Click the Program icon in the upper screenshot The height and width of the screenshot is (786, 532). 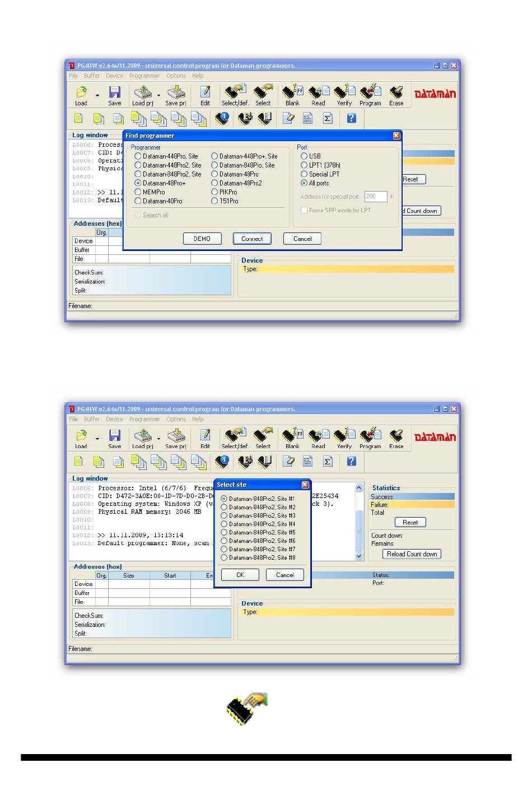point(370,92)
